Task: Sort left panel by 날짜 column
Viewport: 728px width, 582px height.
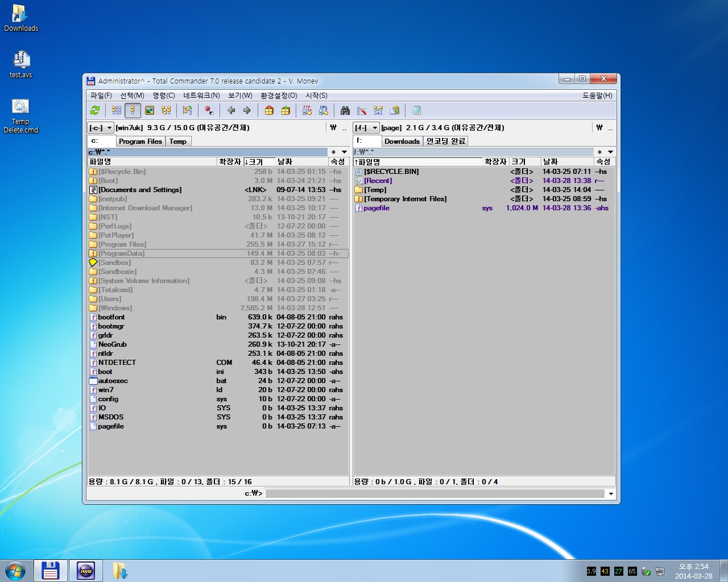Action: [x=303, y=162]
